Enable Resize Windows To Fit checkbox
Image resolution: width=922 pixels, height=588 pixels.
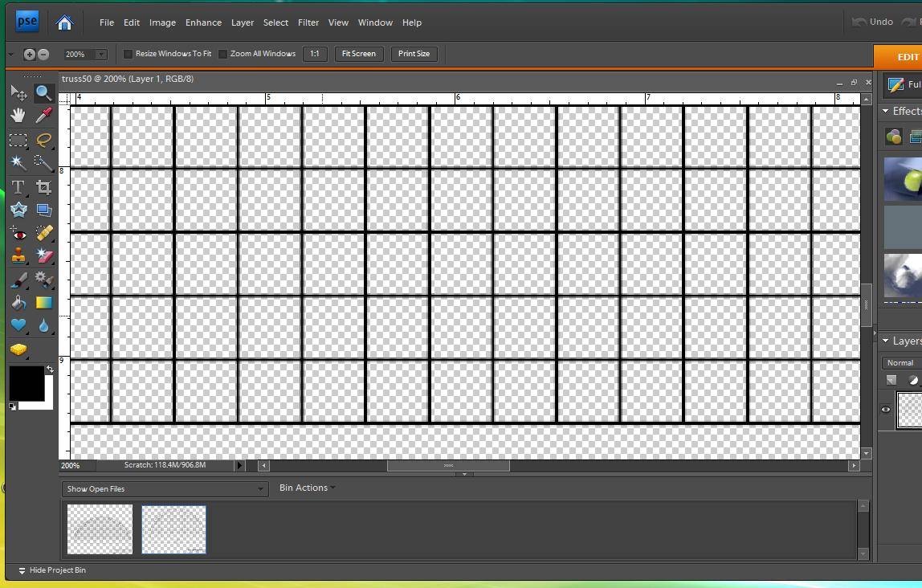click(128, 54)
